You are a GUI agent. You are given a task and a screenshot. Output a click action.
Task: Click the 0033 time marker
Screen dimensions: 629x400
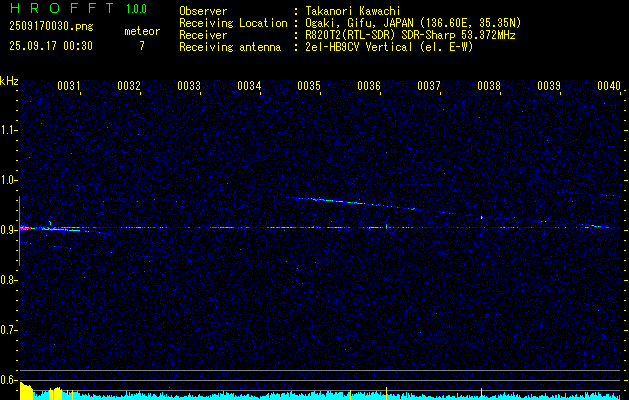(189, 87)
